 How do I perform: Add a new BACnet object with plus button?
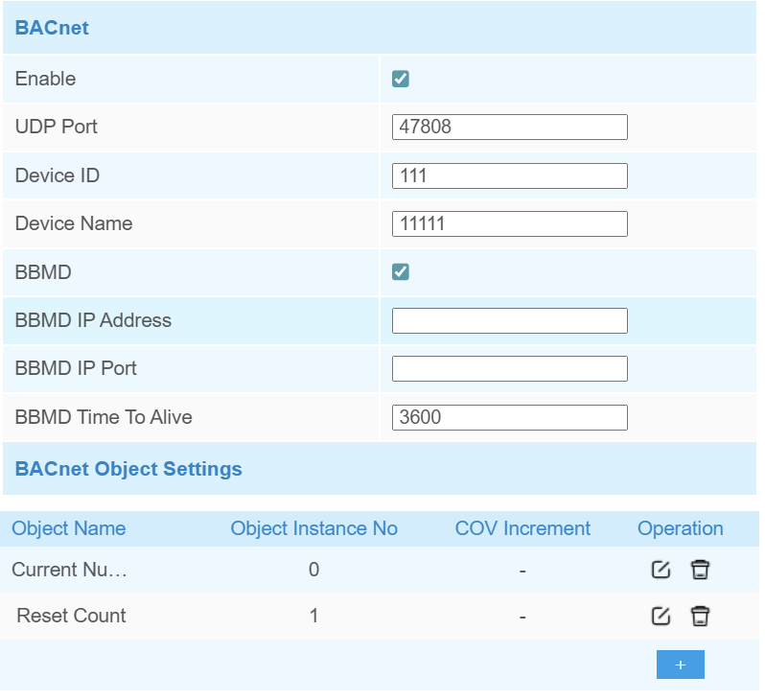(680, 665)
